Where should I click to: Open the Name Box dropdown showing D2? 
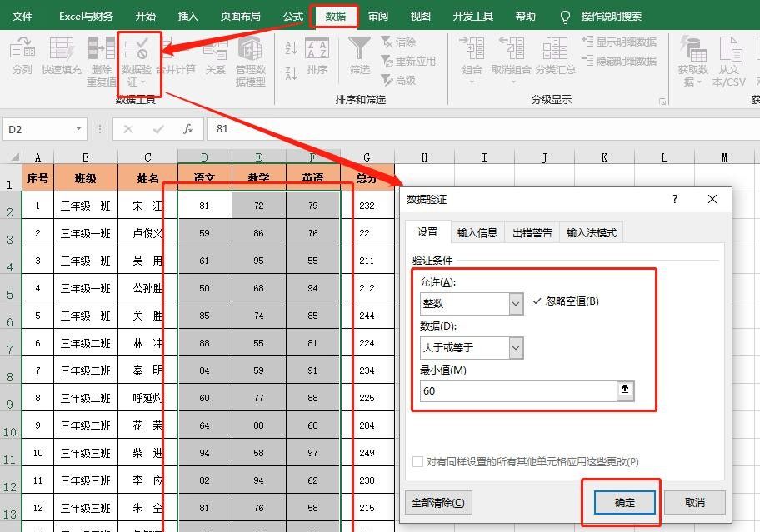78,130
